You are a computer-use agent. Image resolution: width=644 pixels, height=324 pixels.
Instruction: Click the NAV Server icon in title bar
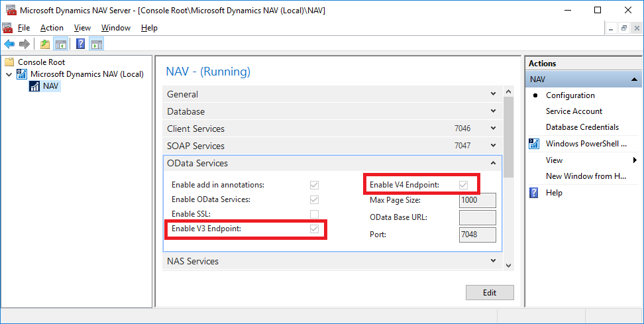pos(11,10)
